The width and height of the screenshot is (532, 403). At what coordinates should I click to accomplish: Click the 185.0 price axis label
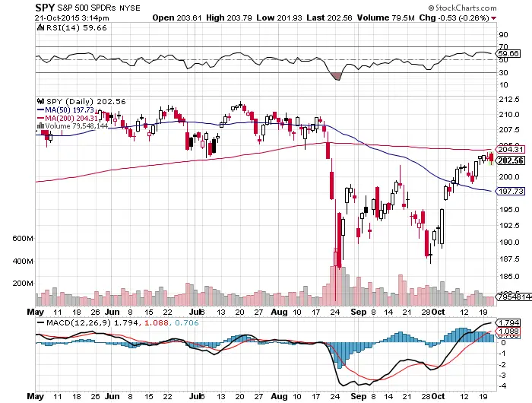(509, 277)
